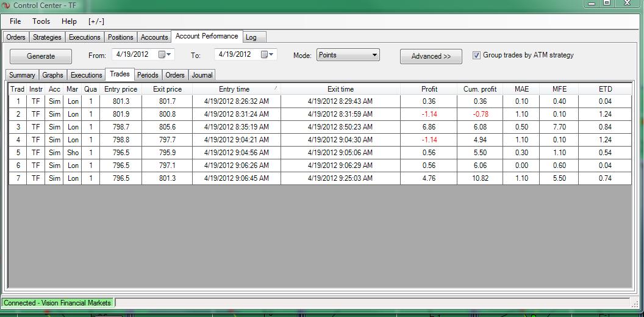Sort by Exit time column header
The image size is (644, 317).
pos(340,89)
